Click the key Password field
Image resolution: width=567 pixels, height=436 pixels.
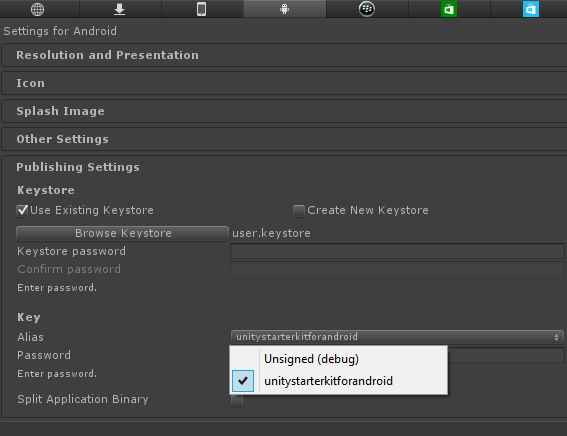[506, 355]
